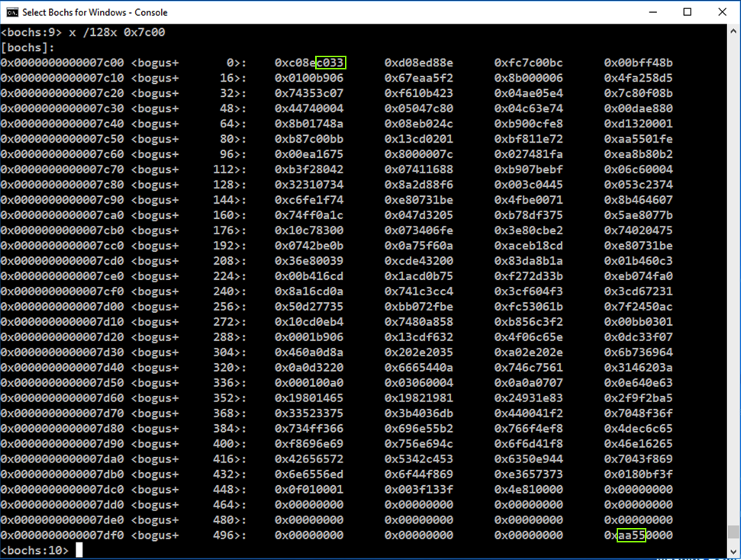Click the value 0x8000007c
The height and width of the screenshot is (560, 741).
point(419,154)
